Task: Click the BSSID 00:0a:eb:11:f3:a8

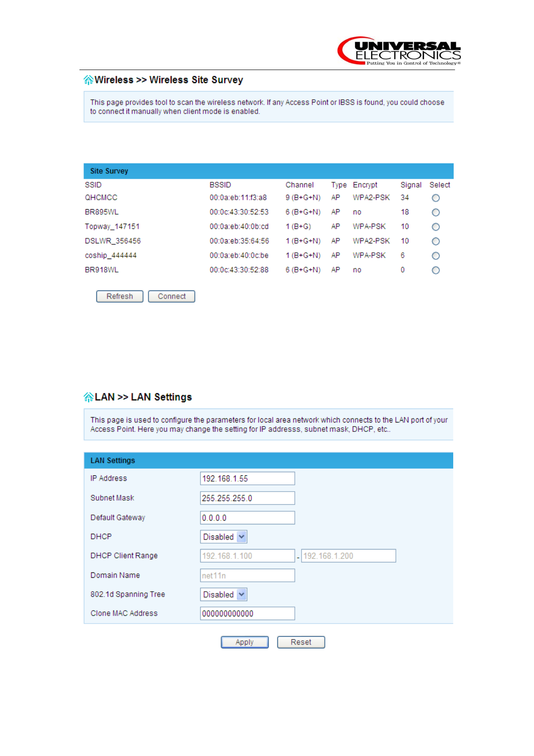Action: click(238, 198)
